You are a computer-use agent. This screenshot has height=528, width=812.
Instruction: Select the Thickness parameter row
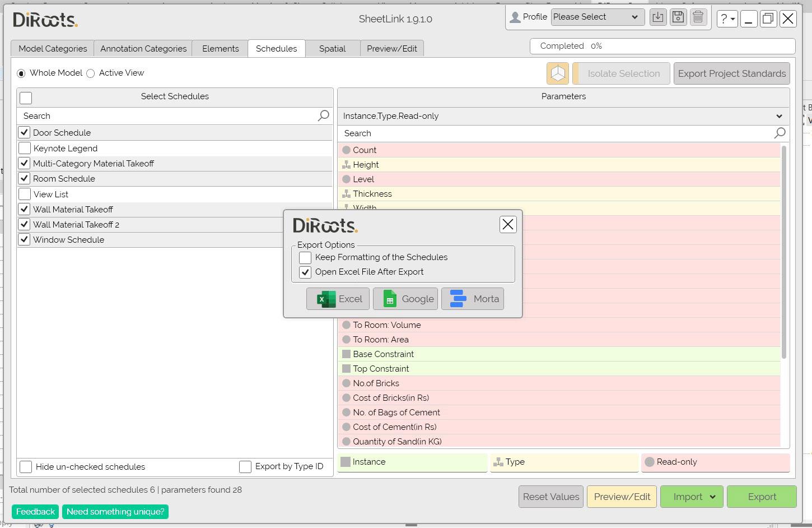tap(559, 194)
